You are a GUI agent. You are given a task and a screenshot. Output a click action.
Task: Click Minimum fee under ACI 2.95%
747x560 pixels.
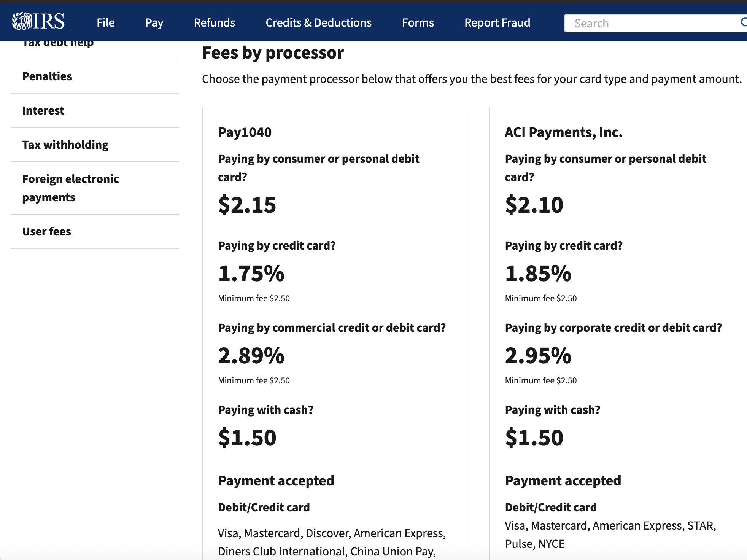(540, 380)
